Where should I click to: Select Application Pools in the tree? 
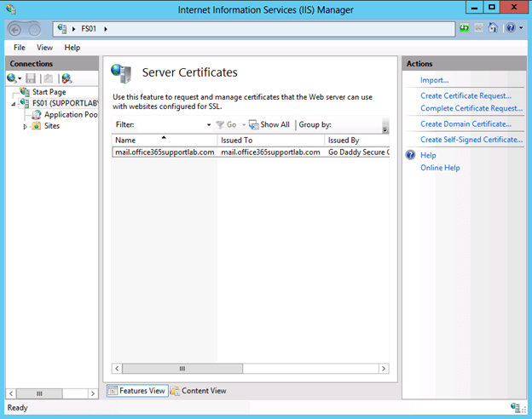click(x=71, y=115)
